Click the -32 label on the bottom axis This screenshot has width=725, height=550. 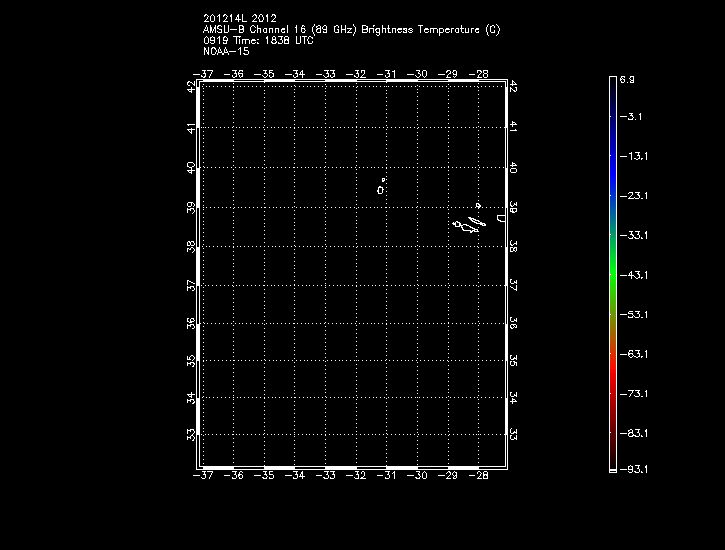[357, 477]
